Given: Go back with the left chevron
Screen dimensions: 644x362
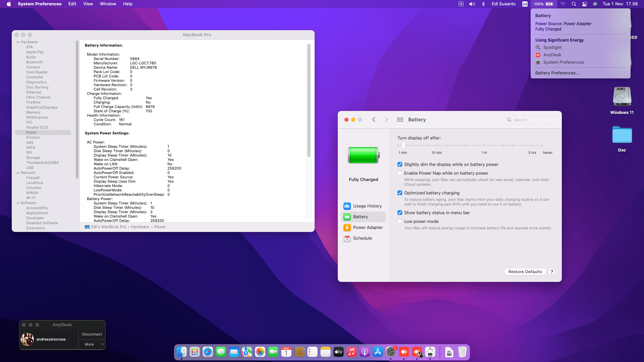Looking at the screenshot, I should 374,120.
